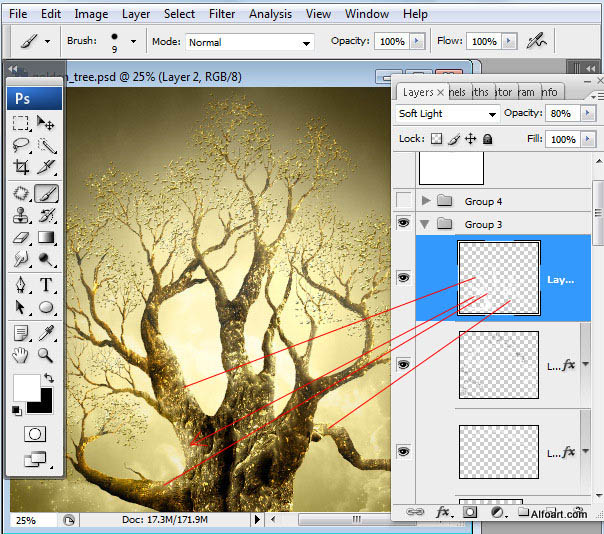Activate the Horizontal Type tool
This screenshot has height=534, width=604.
tap(46, 285)
